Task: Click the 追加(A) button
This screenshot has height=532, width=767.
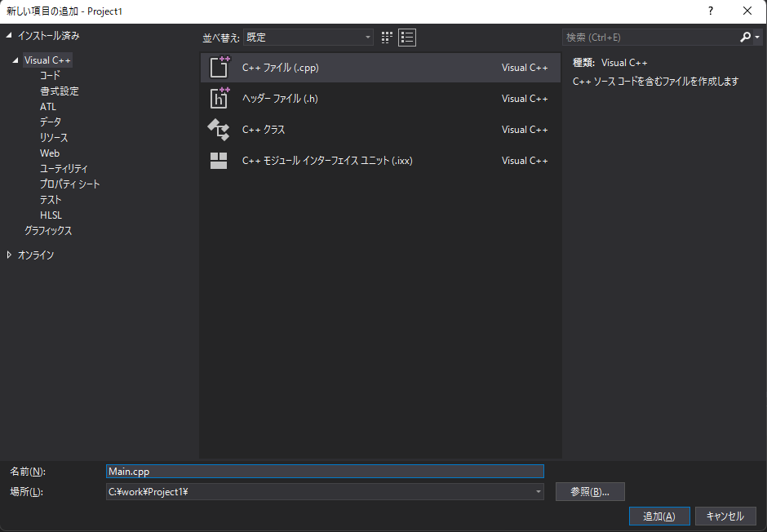Action: [x=658, y=516]
